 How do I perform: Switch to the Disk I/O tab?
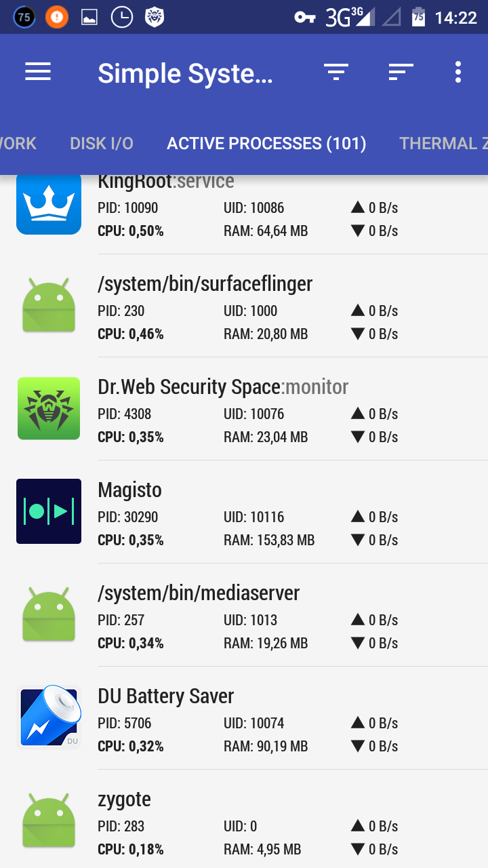click(102, 143)
